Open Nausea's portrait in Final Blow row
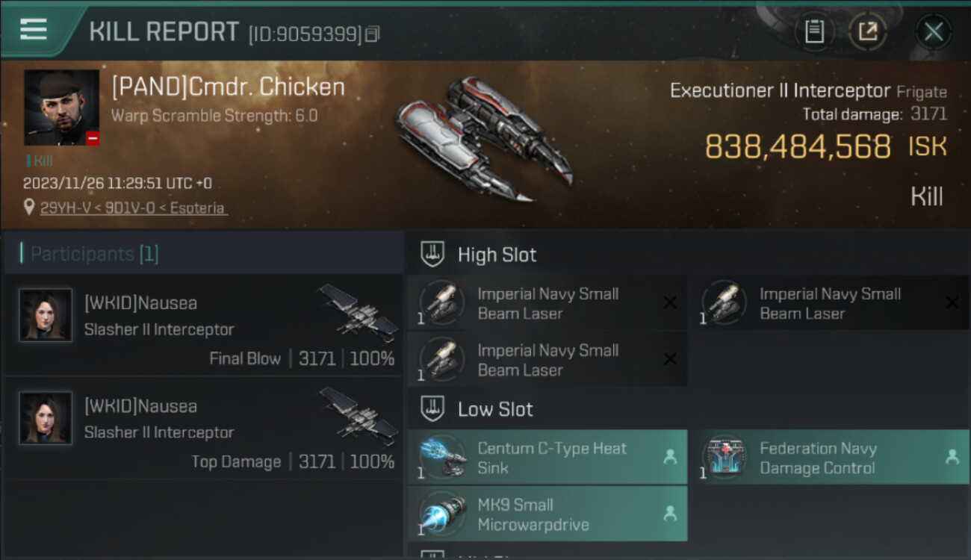 [x=46, y=315]
